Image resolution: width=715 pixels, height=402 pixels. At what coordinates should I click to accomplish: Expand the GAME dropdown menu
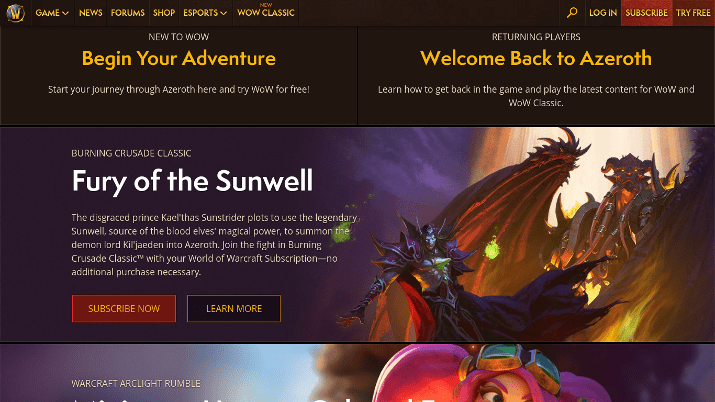tap(52, 13)
